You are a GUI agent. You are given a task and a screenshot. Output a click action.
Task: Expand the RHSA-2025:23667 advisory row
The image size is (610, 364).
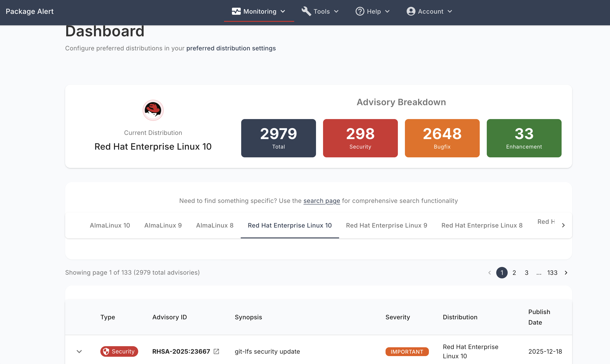click(x=79, y=351)
